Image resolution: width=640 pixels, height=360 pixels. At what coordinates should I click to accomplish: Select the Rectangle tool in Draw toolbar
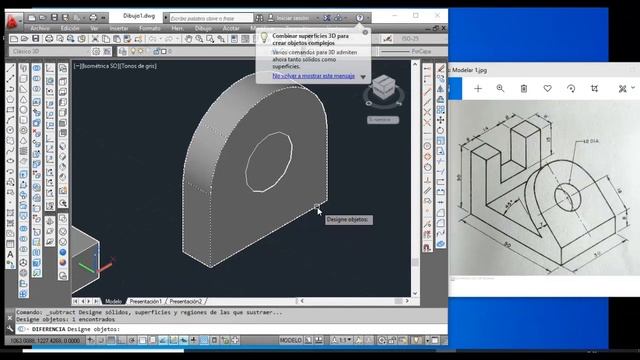click(11, 109)
